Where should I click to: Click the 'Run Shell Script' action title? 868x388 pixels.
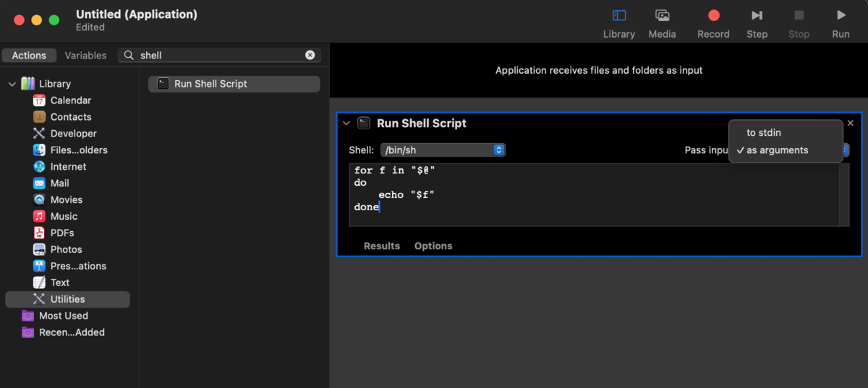pyautogui.click(x=422, y=124)
